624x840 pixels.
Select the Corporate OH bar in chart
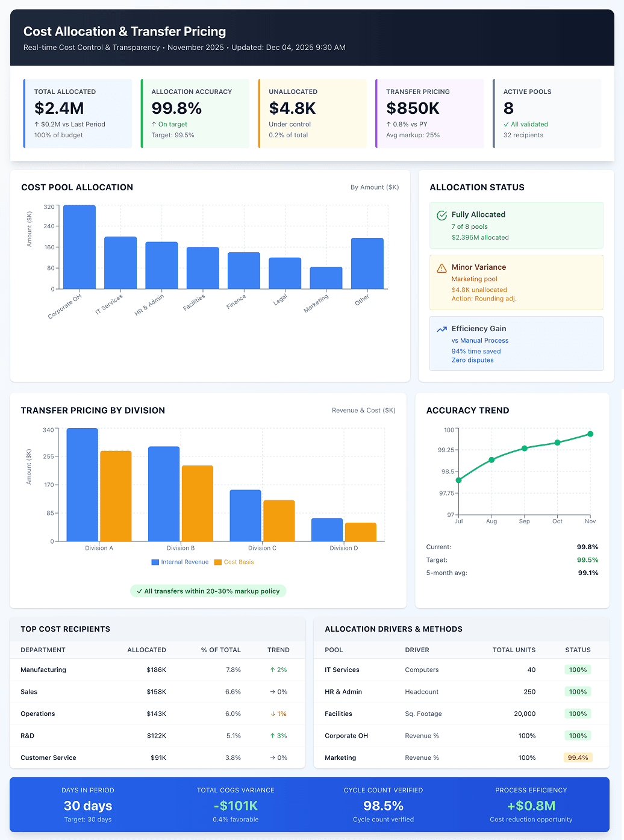pyautogui.click(x=80, y=247)
